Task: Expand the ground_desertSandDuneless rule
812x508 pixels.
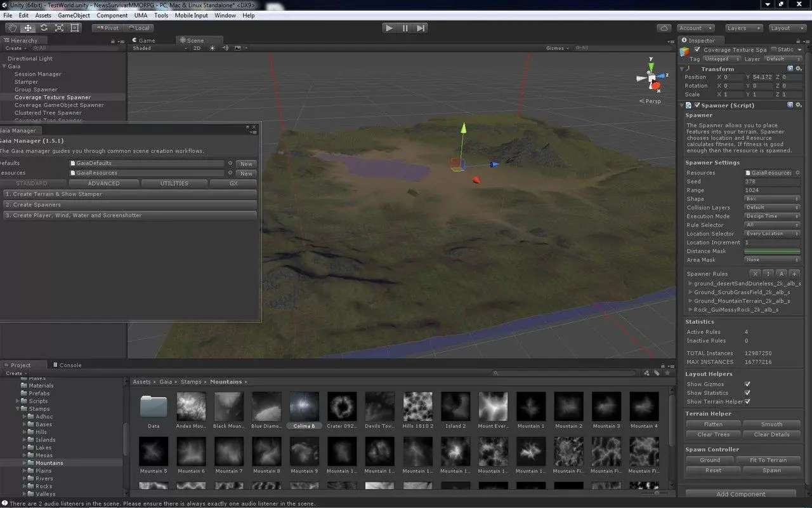Action: pyautogui.click(x=690, y=283)
